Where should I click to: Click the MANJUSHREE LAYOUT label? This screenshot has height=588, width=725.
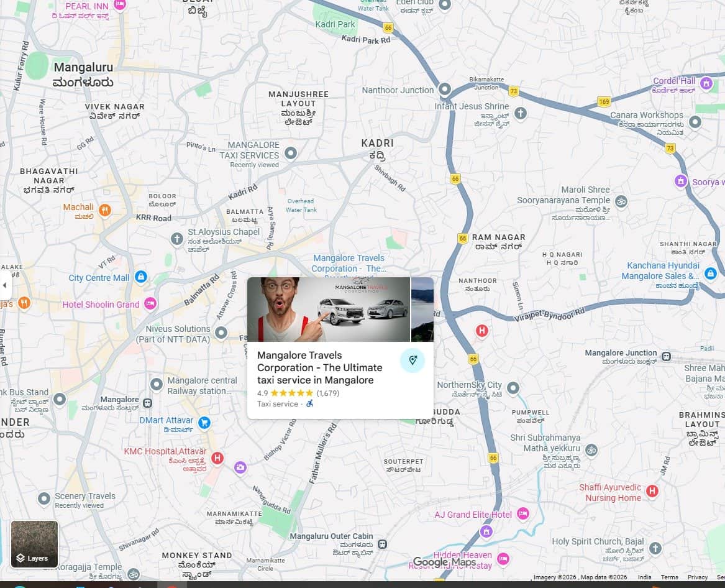[298, 99]
